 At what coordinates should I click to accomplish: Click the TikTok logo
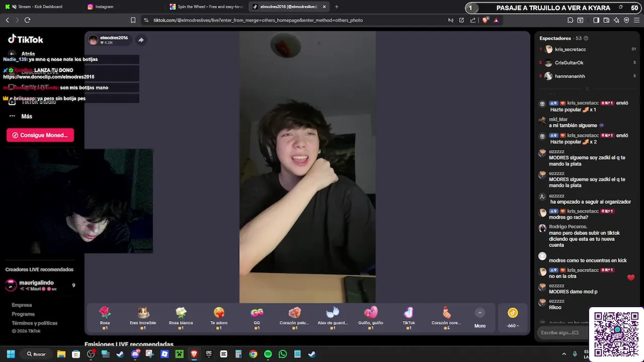click(x=26, y=39)
